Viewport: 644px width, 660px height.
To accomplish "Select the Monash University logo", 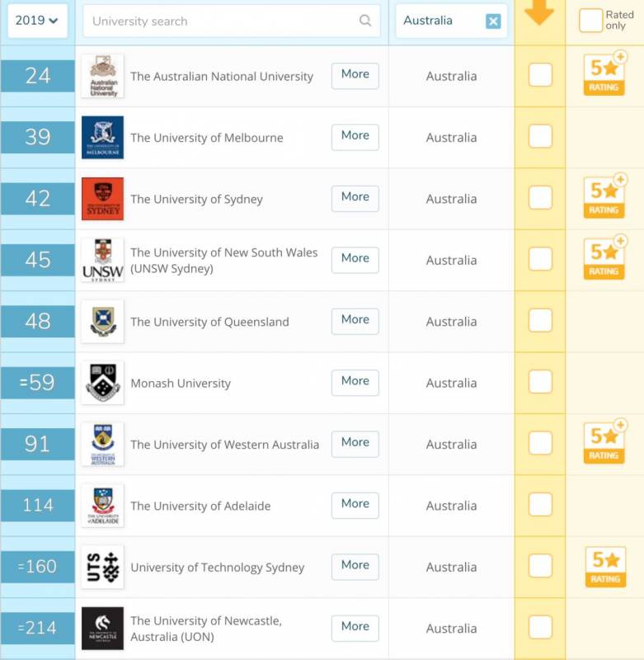I will (x=103, y=383).
